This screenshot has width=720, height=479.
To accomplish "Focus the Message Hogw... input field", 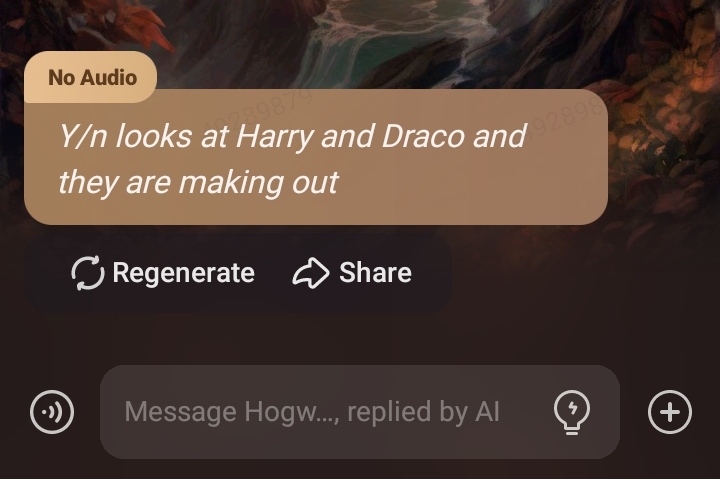I will (x=360, y=412).
